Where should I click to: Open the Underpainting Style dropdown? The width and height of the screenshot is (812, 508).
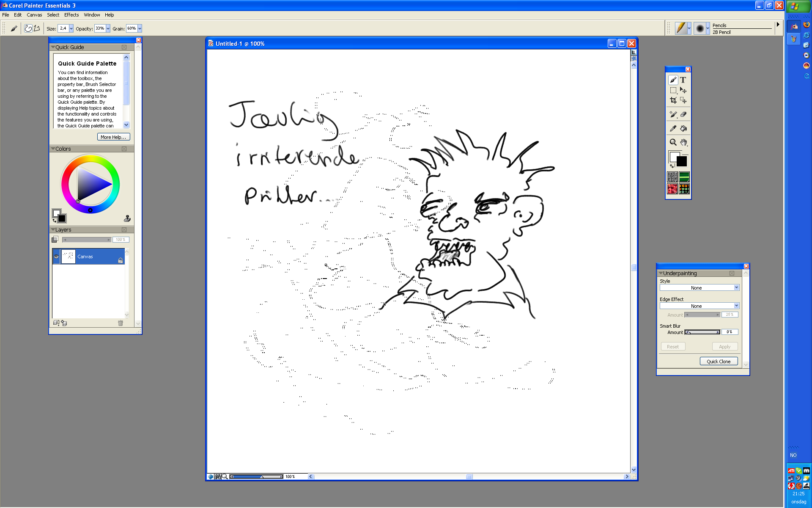point(736,288)
